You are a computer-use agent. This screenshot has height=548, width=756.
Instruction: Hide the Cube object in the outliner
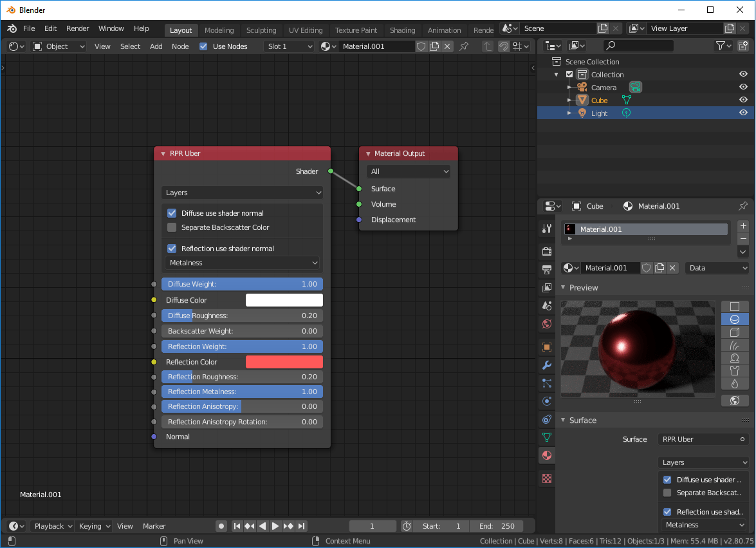pyautogui.click(x=743, y=100)
